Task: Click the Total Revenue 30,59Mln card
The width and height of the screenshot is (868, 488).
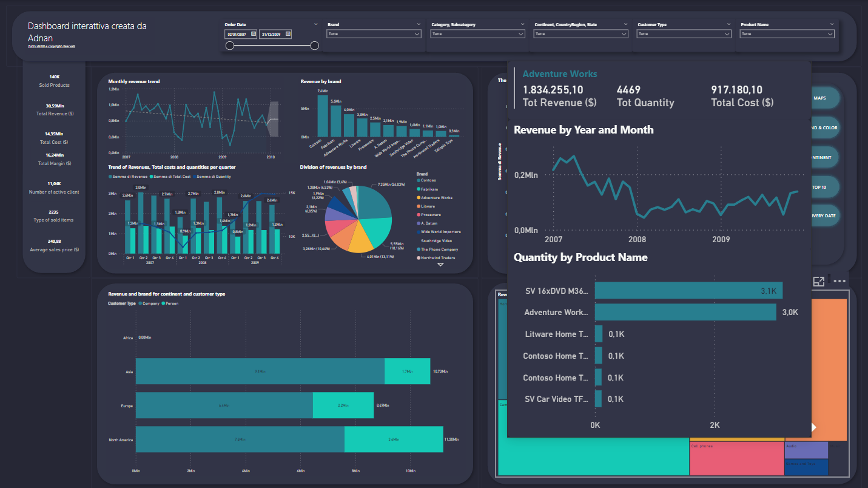Action: 54,109
